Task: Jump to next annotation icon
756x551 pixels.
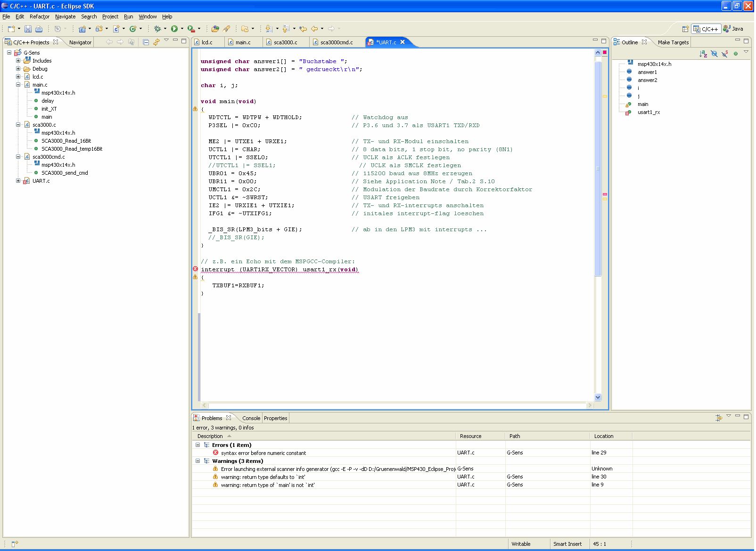Action: [269, 29]
